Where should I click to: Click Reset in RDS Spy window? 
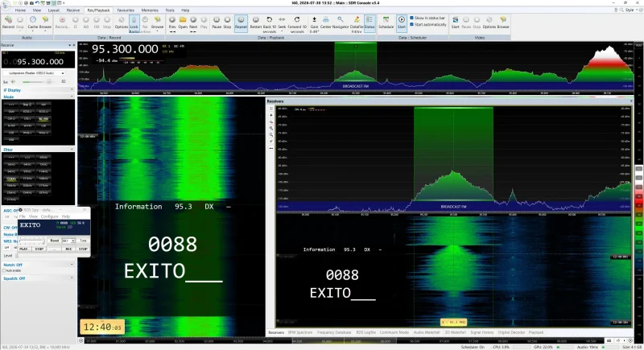pos(54,241)
